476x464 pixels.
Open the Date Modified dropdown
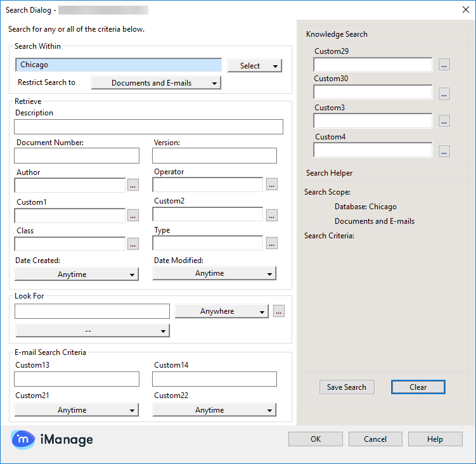[x=214, y=273]
